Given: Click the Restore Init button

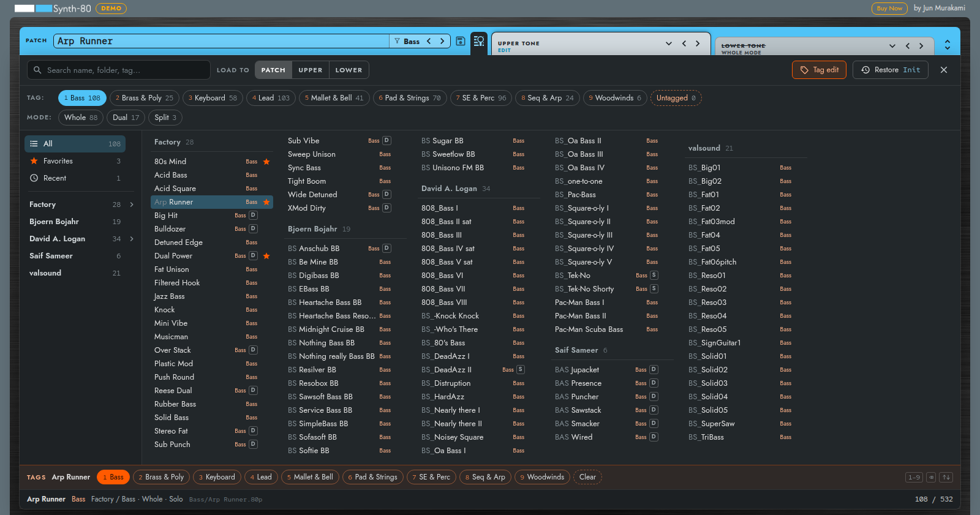Looking at the screenshot, I should pos(891,70).
